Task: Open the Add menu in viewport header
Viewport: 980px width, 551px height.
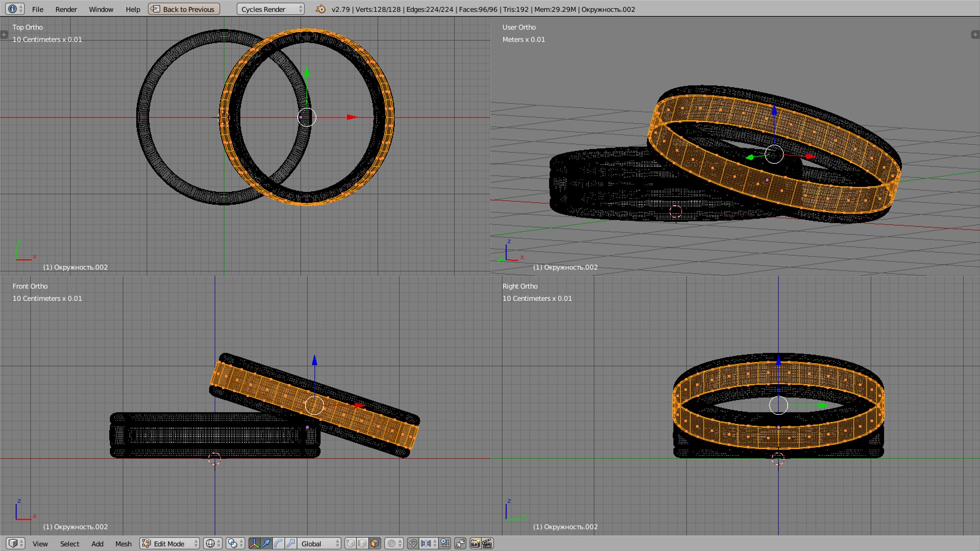Action: click(97, 544)
